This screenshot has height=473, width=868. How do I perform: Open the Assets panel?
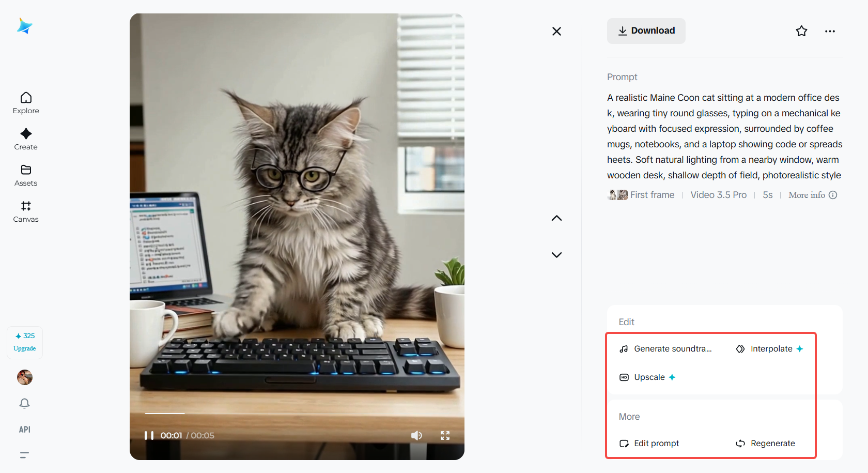point(25,175)
